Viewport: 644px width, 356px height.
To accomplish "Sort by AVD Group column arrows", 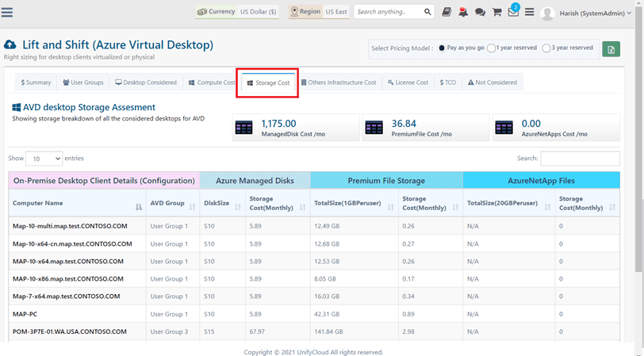I will click(x=192, y=208).
